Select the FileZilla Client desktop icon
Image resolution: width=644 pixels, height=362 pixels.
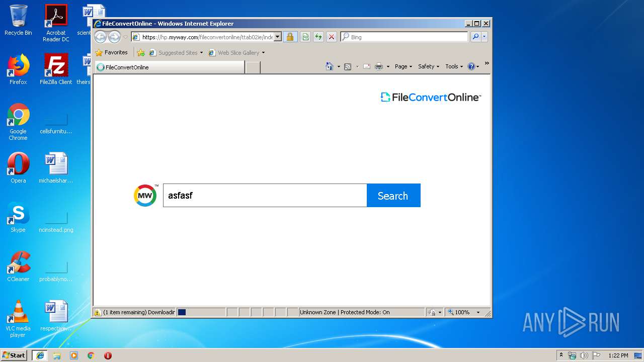(x=56, y=69)
